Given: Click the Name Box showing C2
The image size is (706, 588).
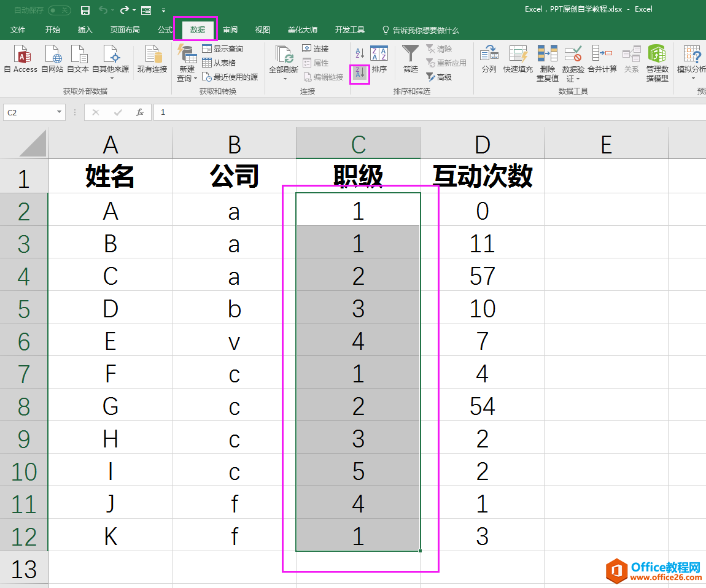Looking at the screenshot, I should [x=29, y=112].
